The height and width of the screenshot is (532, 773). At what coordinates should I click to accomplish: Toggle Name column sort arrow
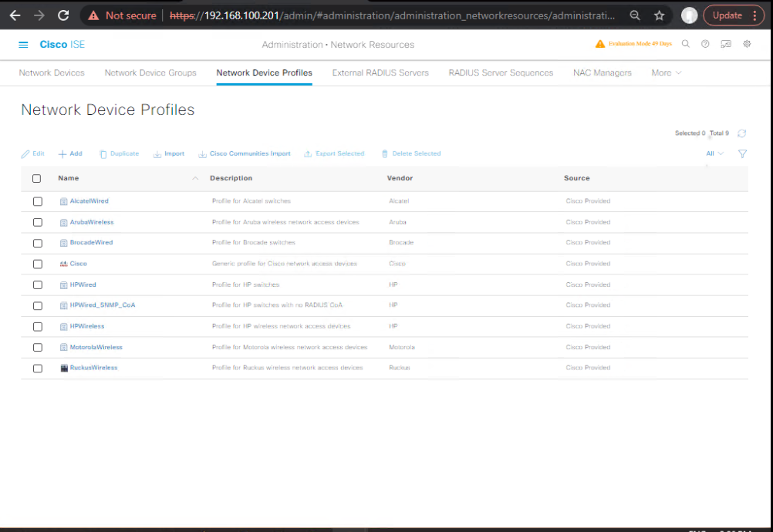195,178
